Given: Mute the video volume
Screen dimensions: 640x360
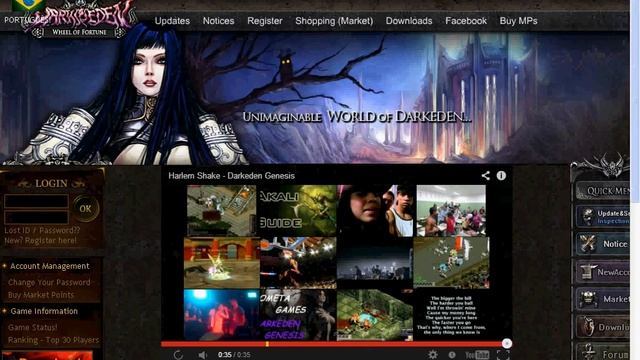Looking at the screenshot, I should pos(202,355).
